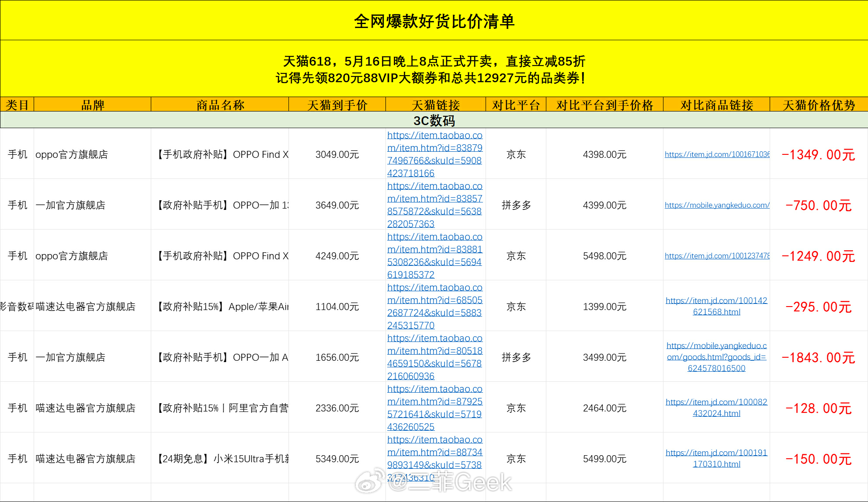Select price cell 1104.00元
868x502 pixels.
[x=337, y=307]
